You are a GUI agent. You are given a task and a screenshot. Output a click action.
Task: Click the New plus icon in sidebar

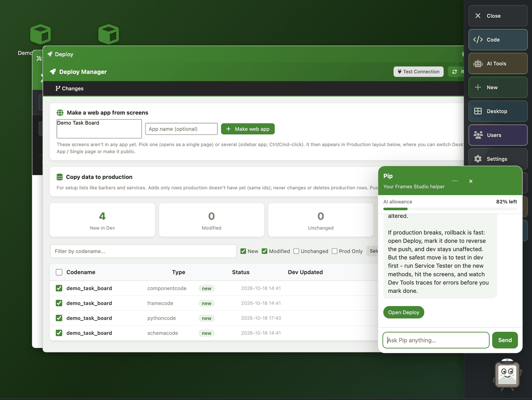tap(478, 87)
